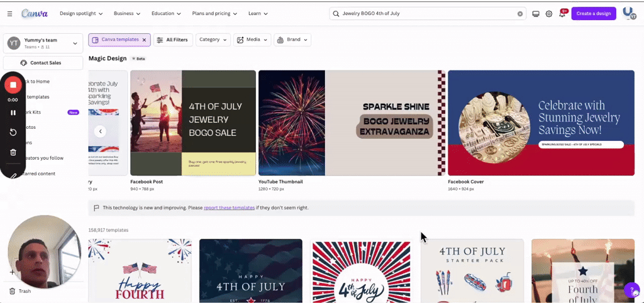This screenshot has width=644, height=303.
Task: Open the notifications bell
Action: pos(562,14)
